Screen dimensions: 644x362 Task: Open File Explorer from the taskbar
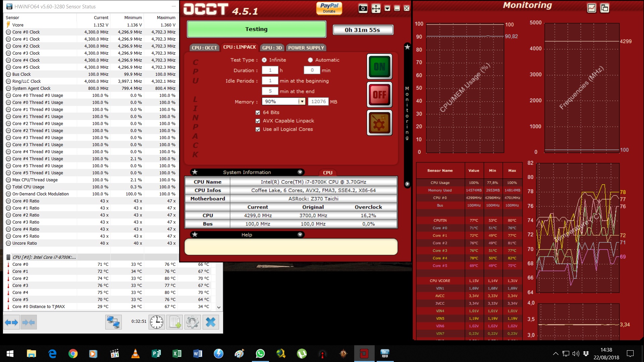[x=31, y=354]
